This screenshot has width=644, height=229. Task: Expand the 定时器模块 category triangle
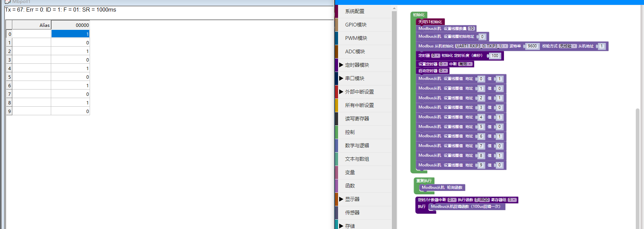click(x=341, y=65)
